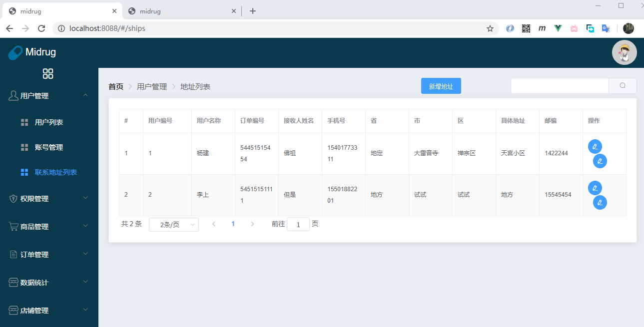Click the grid/dashboard icon below the Midrug logo
Image resolution: width=644 pixels, height=327 pixels.
point(48,73)
